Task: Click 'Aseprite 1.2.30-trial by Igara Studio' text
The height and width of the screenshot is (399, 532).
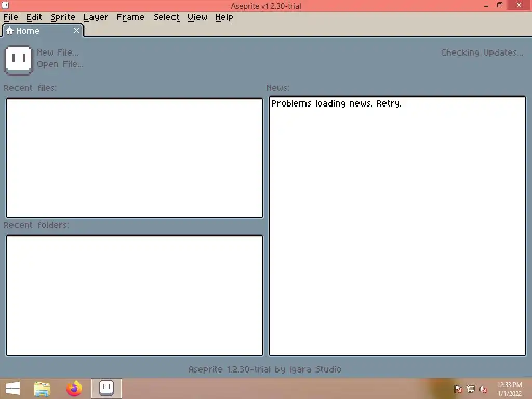Action: (264, 369)
